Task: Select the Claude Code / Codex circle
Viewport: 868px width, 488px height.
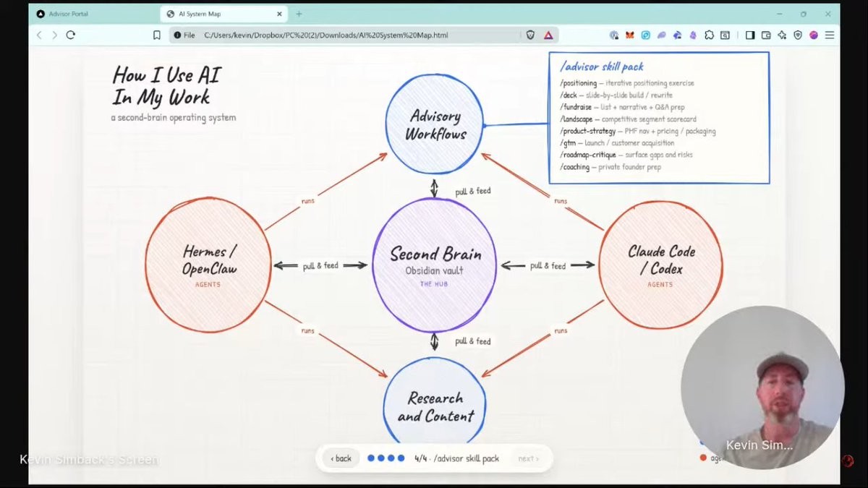Action: pos(660,265)
